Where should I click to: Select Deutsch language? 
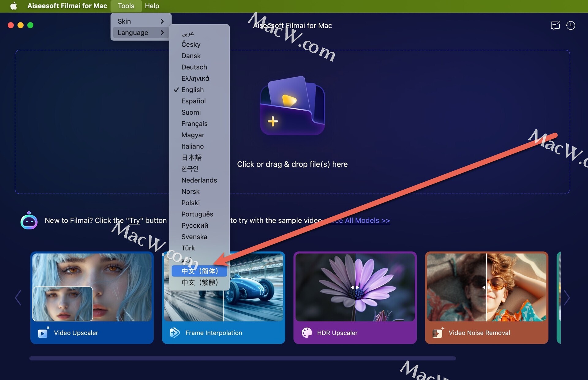(199, 67)
